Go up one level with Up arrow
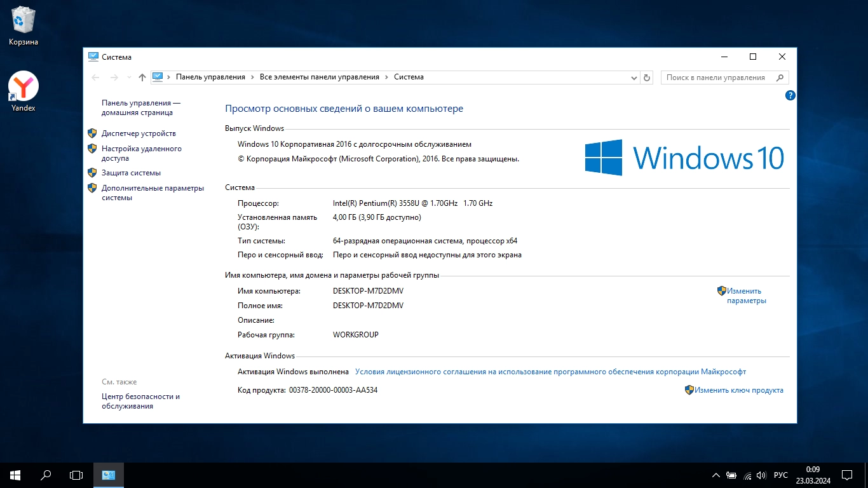The height and width of the screenshot is (488, 868). pyautogui.click(x=142, y=78)
